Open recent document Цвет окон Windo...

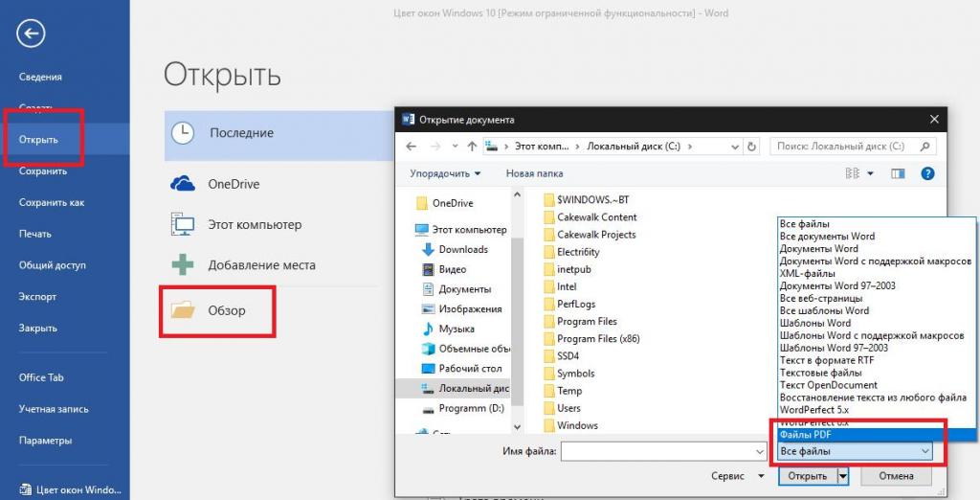tap(70, 489)
